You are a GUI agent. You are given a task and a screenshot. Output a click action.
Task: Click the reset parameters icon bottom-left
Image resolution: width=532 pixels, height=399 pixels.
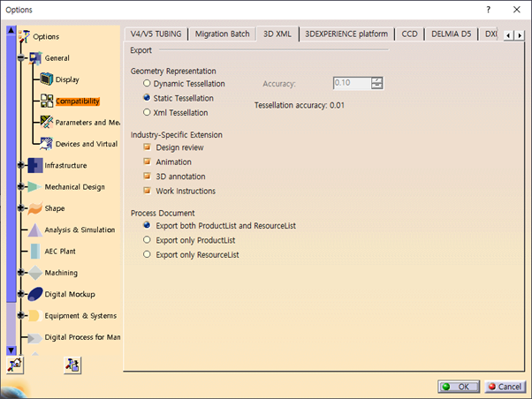pos(15,365)
